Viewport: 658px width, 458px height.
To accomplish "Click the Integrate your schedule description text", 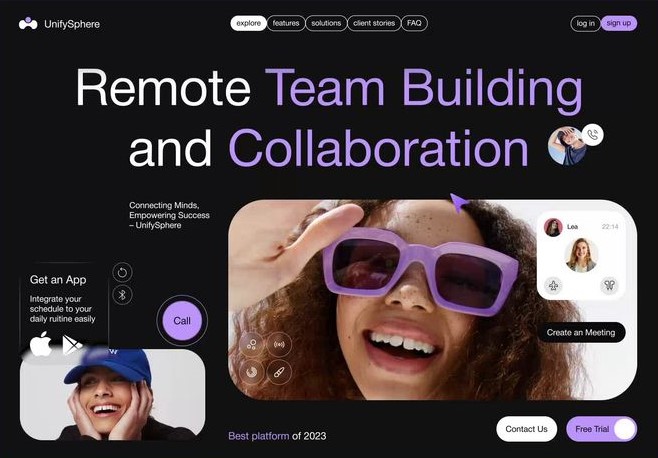I will (63, 309).
